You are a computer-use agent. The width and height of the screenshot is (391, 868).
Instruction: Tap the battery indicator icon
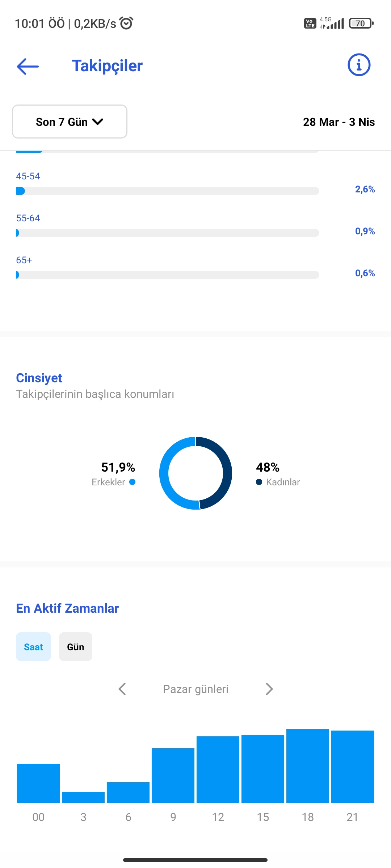tap(361, 24)
